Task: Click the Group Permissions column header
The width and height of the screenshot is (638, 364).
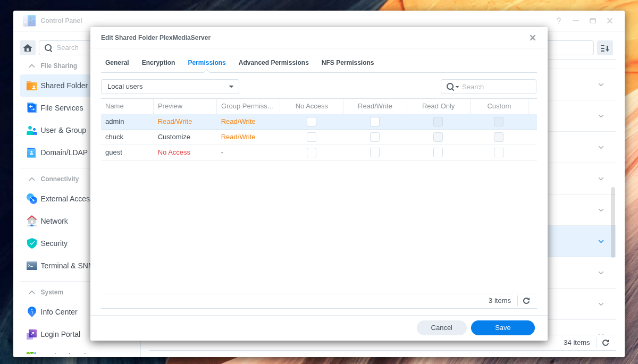Action: pyautogui.click(x=248, y=106)
